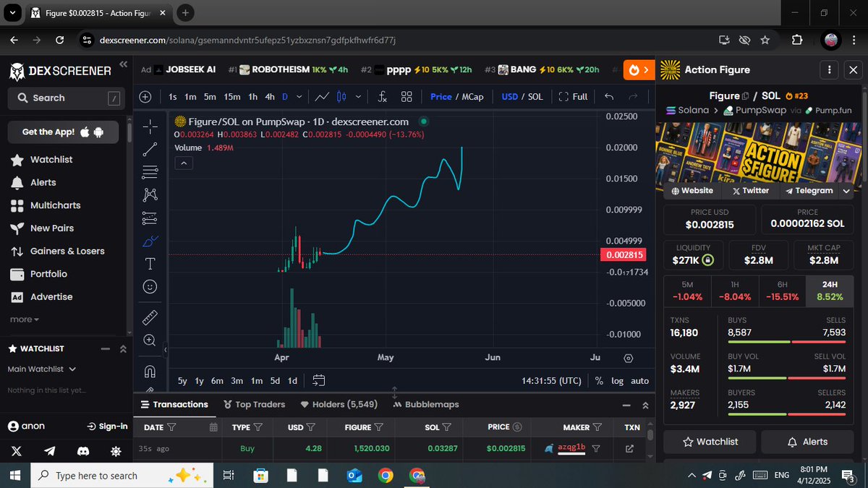Click the undo arrow in chart toolbar
This screenshot has width=868, height=488.
click(609, 96)
